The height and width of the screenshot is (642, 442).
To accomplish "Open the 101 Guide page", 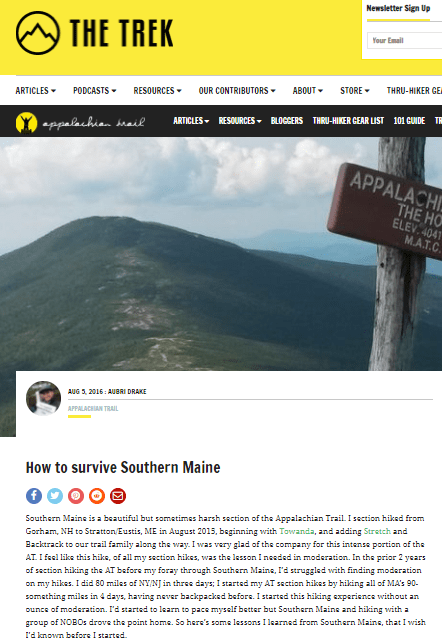I will click(x=409, y=121).
